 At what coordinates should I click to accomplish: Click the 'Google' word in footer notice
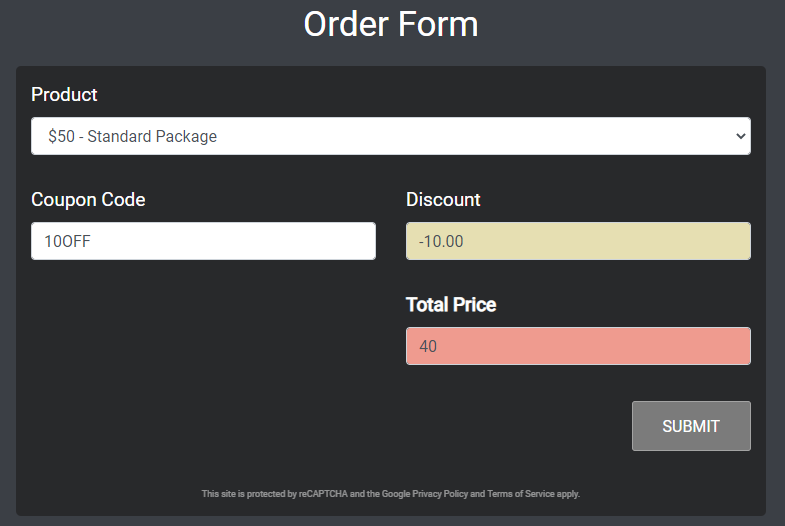[396, 494]
